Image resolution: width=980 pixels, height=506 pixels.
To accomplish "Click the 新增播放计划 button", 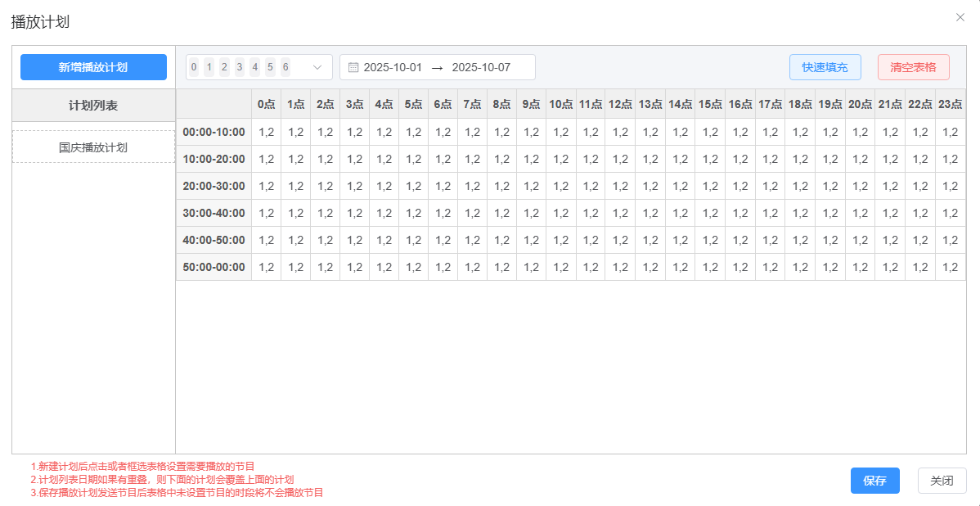I will tap(93, 67).
